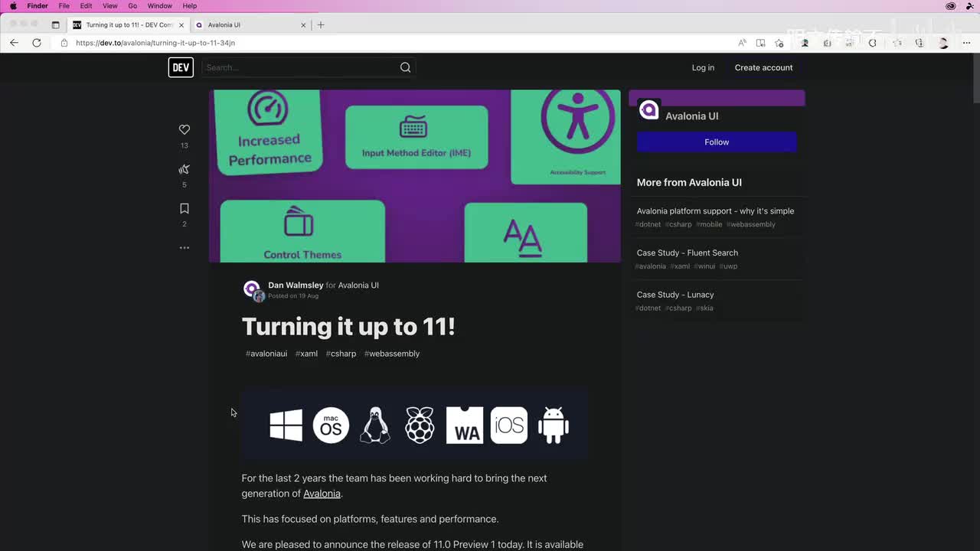Open the #xaml tag under the article title
Screen dimensions: 980x551
(x=306, y=354)
